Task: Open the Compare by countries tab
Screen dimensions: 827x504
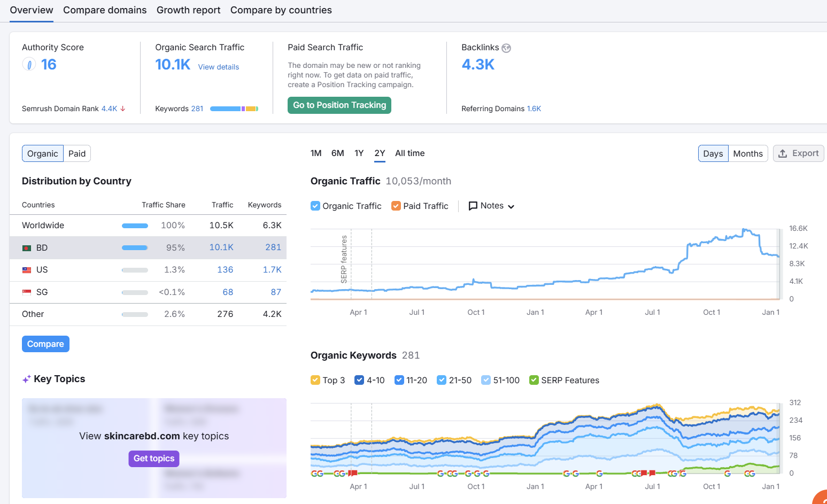Action: (x=281, y=10)
